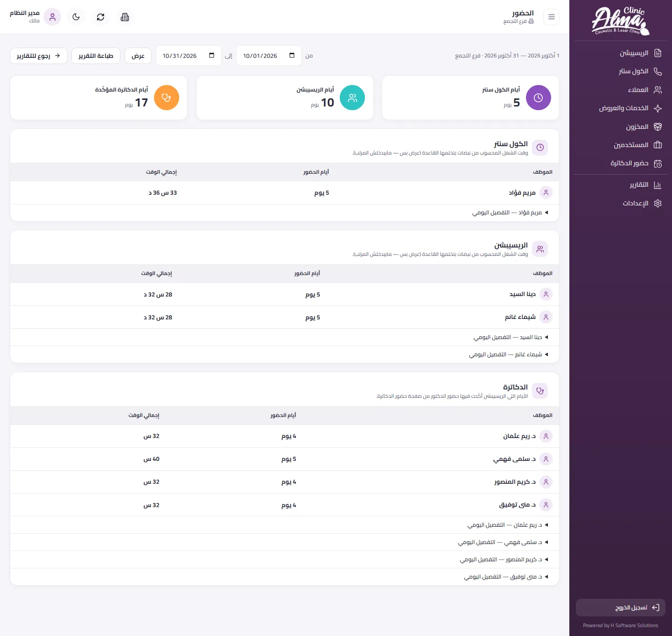Click the hamburger menu icon
672x636 pixels.
(x=552, y=17)
